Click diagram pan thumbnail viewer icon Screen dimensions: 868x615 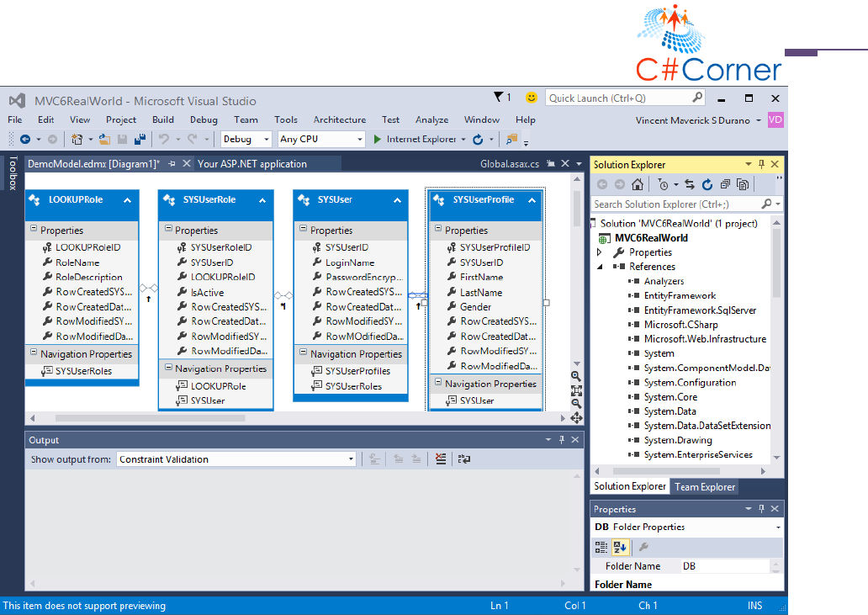[576, 418]
